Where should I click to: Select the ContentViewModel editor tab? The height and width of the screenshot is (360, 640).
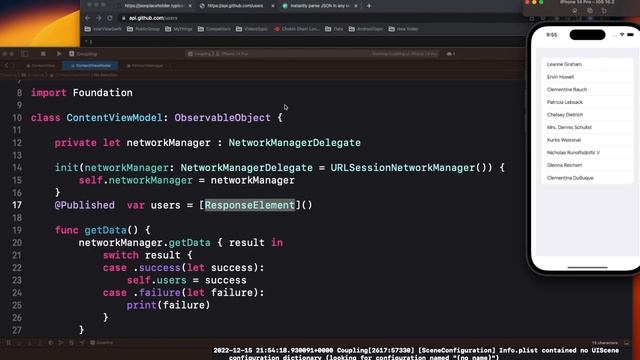(x=91, y=66)
